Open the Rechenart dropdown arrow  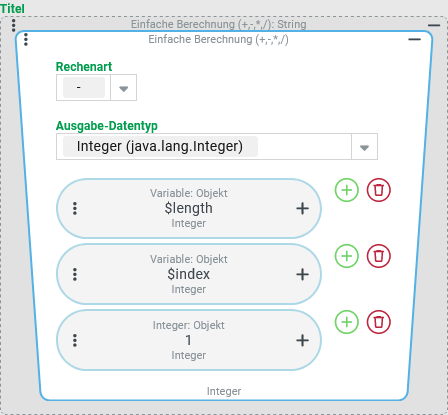pyautogui.click(x=124, y=88)
